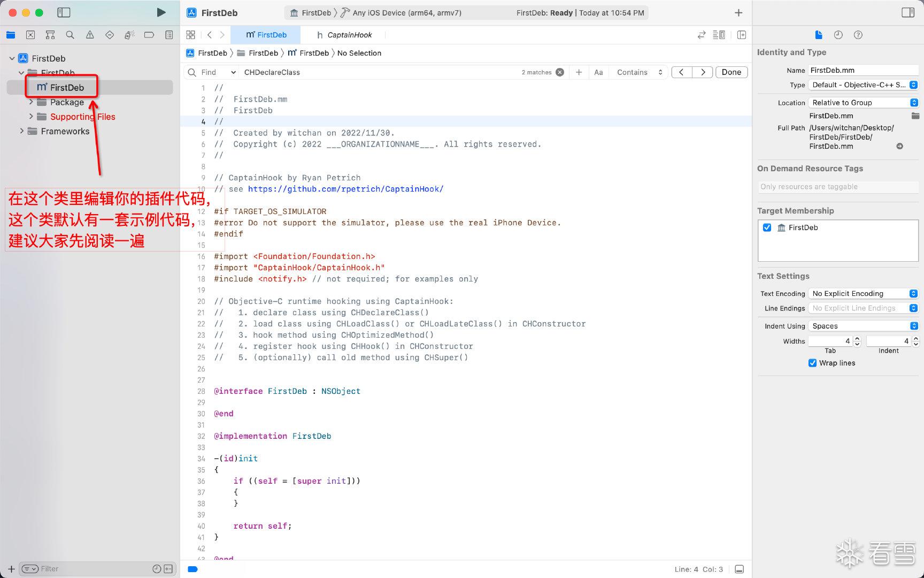The height and width of the screenshot is (578, 924).
Task: Open the breakpoint navigator
Action: tap(149, 35)
